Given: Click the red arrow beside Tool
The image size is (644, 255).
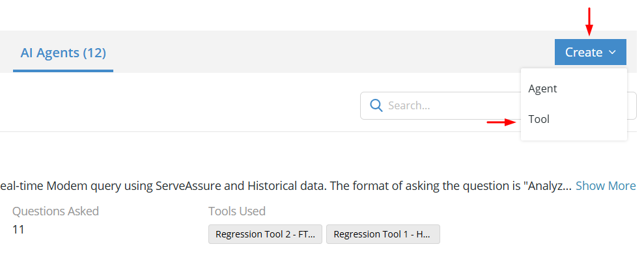Looking at the screenshot, I should (501, 122).
